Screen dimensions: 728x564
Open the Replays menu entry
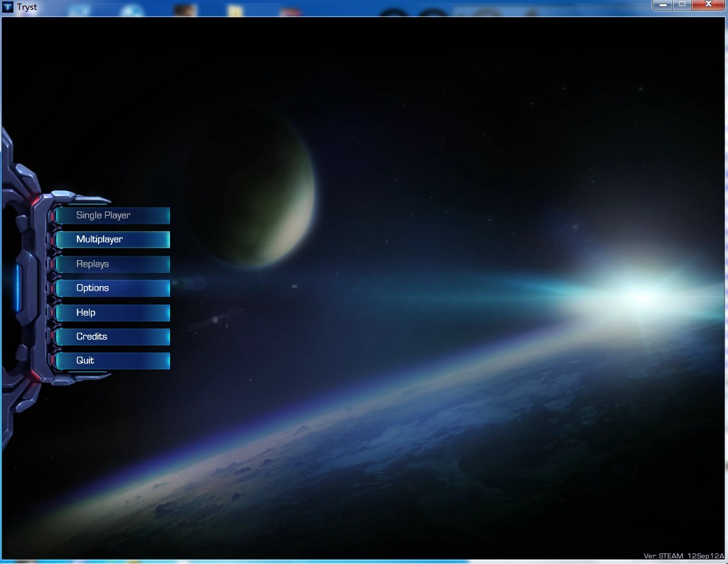113,264
